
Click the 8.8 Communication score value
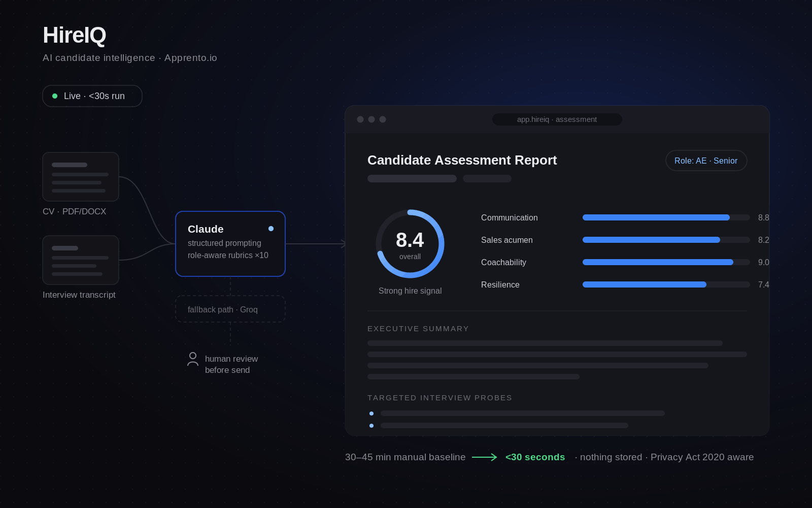pyautogui.click(x=764, y=217)
